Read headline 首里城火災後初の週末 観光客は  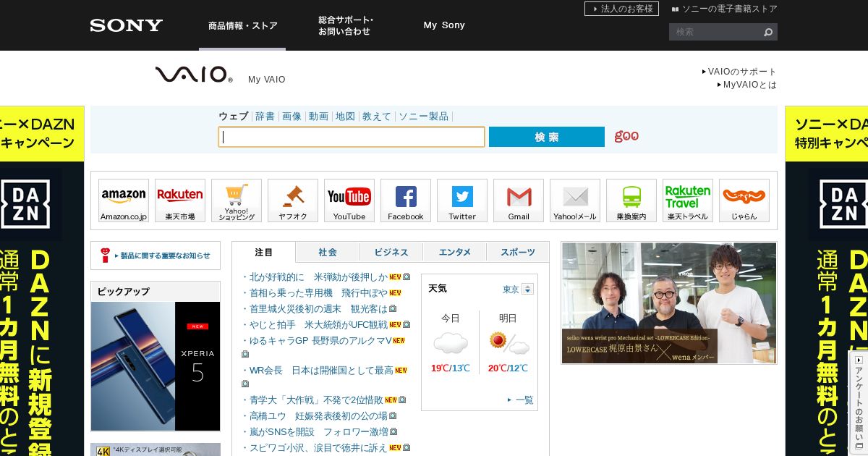click(x=318, y=308)
